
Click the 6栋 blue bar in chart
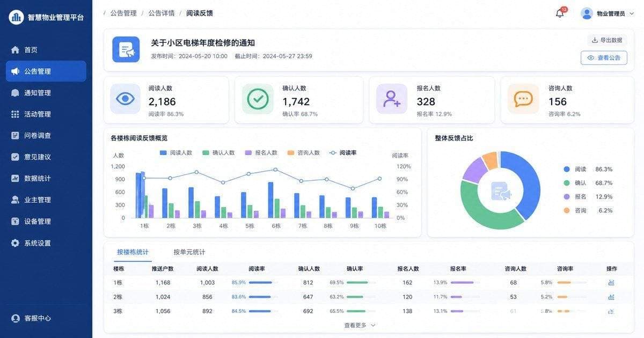pos(271,200)
